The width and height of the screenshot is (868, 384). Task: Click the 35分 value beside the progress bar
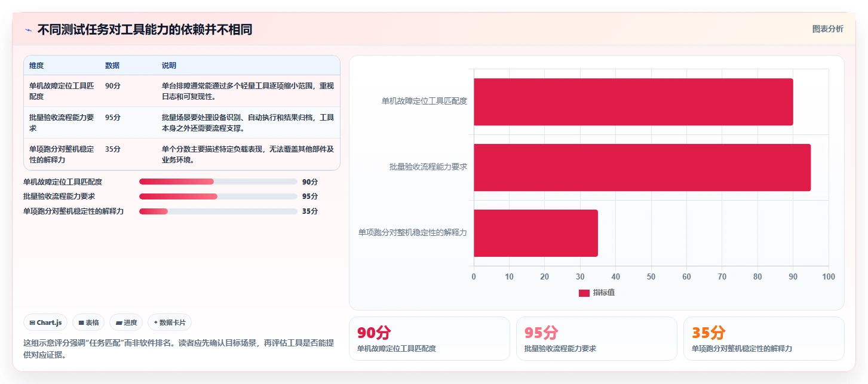tap(310, 211)
